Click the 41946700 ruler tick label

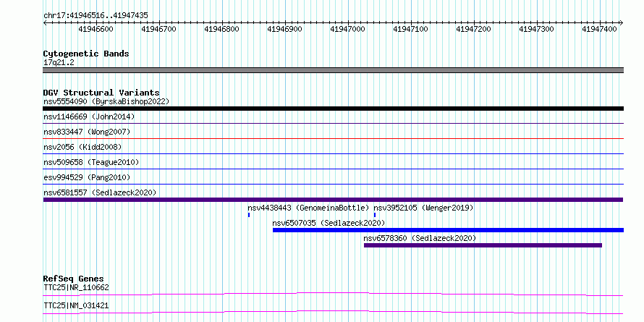point(159,29)
